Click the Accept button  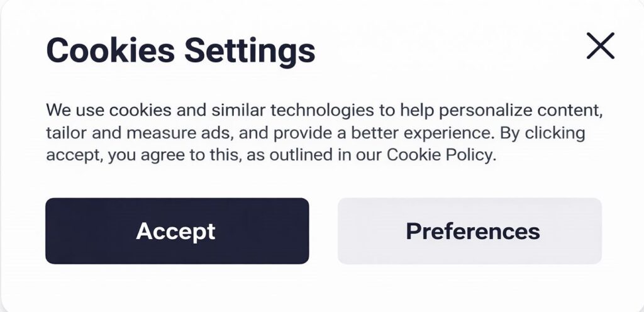[x=177, y=231]
